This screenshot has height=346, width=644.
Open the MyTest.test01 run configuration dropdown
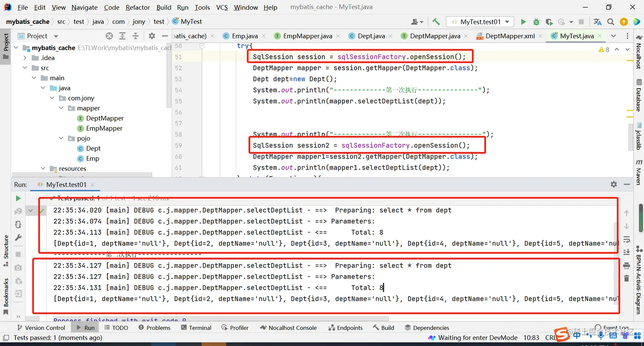[480, 22]
